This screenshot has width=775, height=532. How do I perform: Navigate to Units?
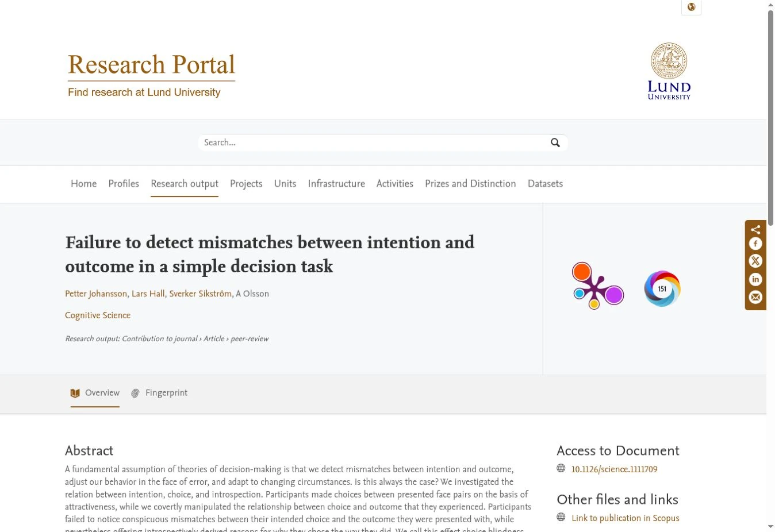pos(285,184)
